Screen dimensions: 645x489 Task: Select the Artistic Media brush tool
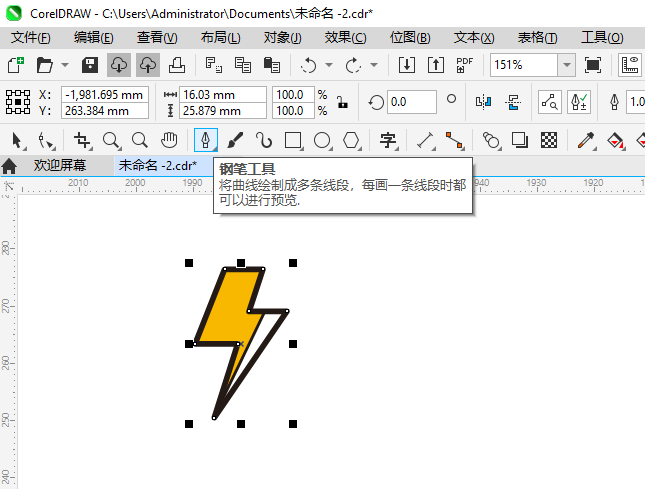point(235,140)
